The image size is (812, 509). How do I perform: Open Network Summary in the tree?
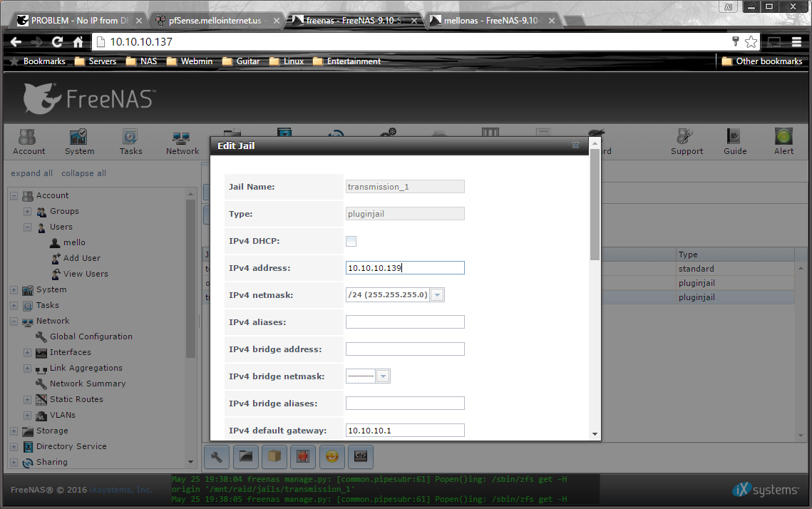(88, 384)
